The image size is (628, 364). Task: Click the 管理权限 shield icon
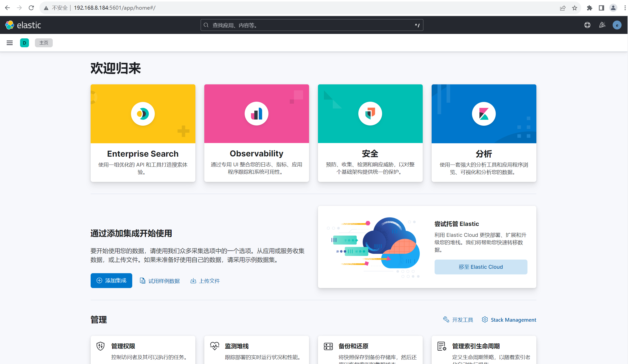coord(101,346)
